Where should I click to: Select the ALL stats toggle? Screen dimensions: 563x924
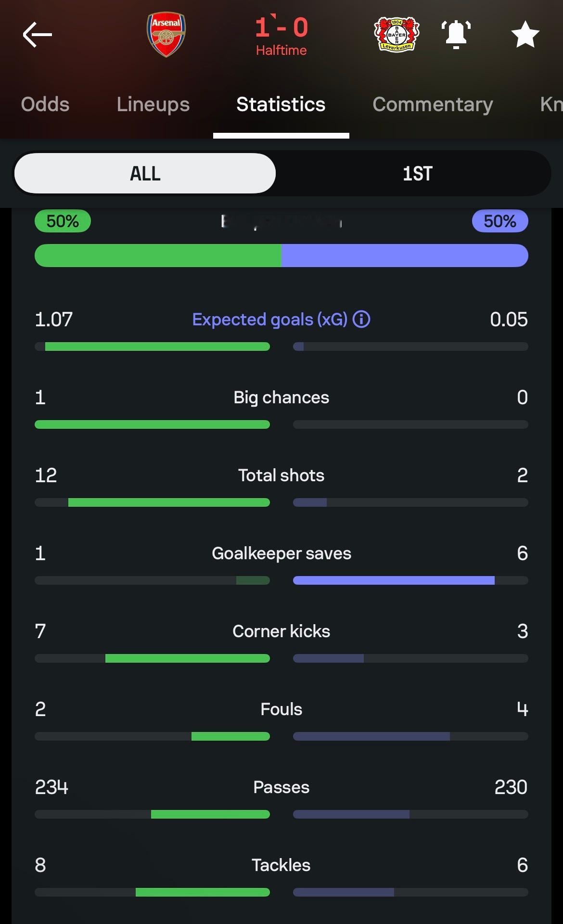pyautogui.click(x=145, y=173)
